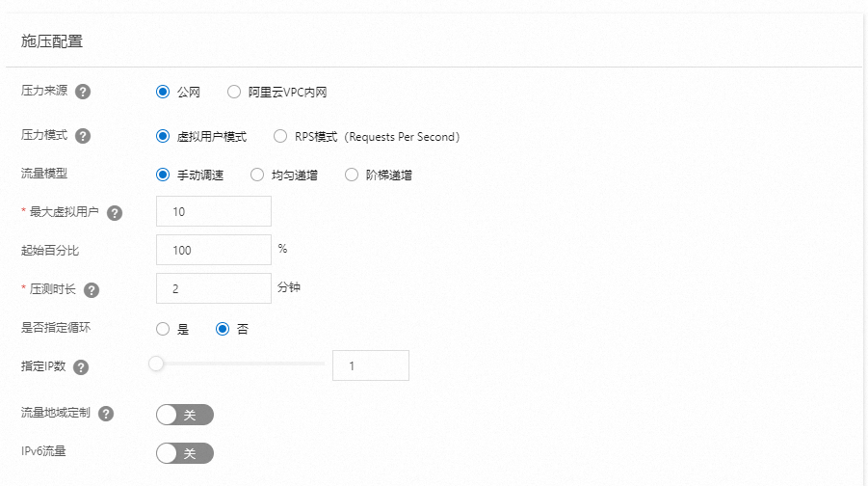Image resolution: width=868 pixels, height=486 pixels.
Task: Choose 虚拟用户模式 pressure mode
Action: (163, 136)
